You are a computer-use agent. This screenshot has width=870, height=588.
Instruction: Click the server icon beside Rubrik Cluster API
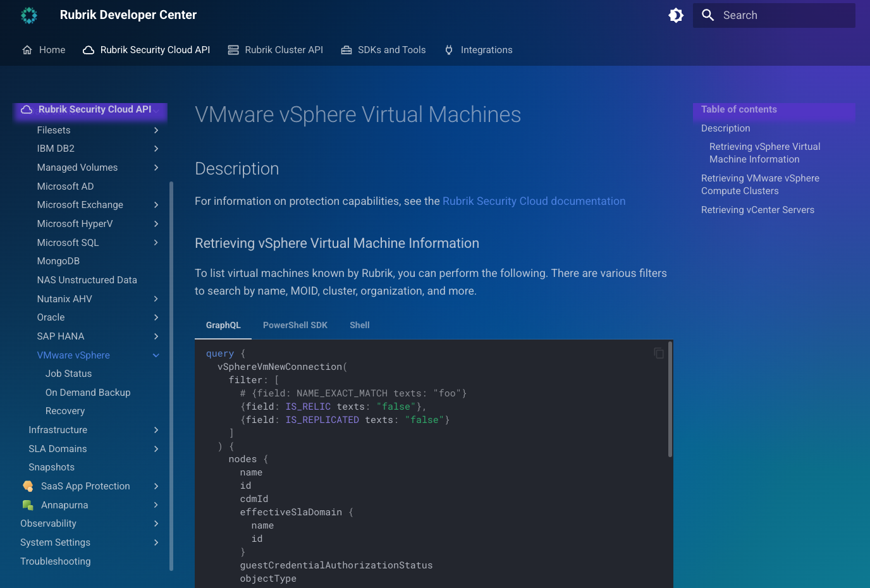[233, 50]
